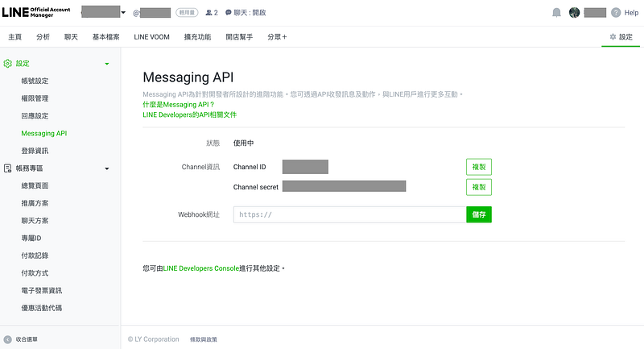
Task: Save the Webhook URL with 儲存
Action: 478,214
